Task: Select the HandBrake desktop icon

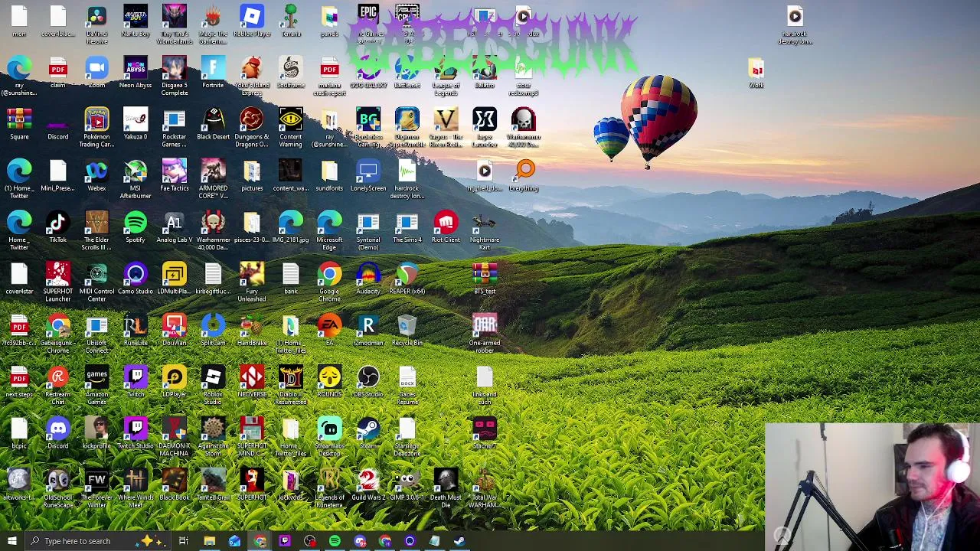Action: (x=252, y=329)
